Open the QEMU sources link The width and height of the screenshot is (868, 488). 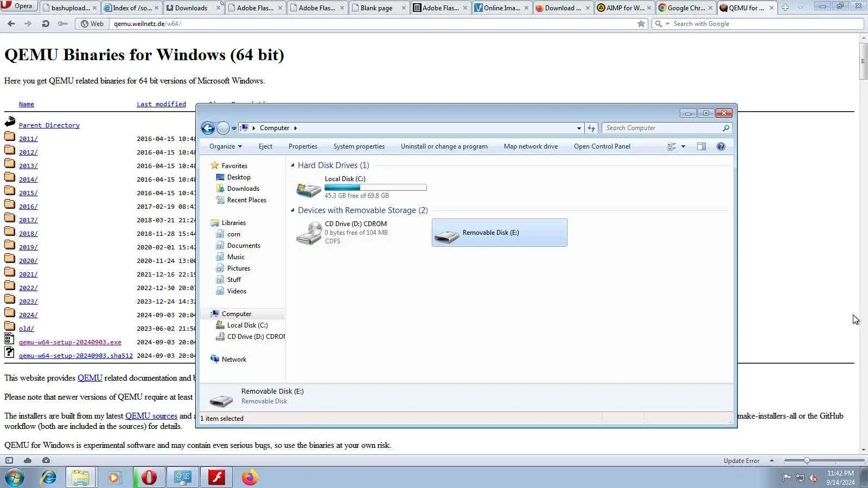151,416
